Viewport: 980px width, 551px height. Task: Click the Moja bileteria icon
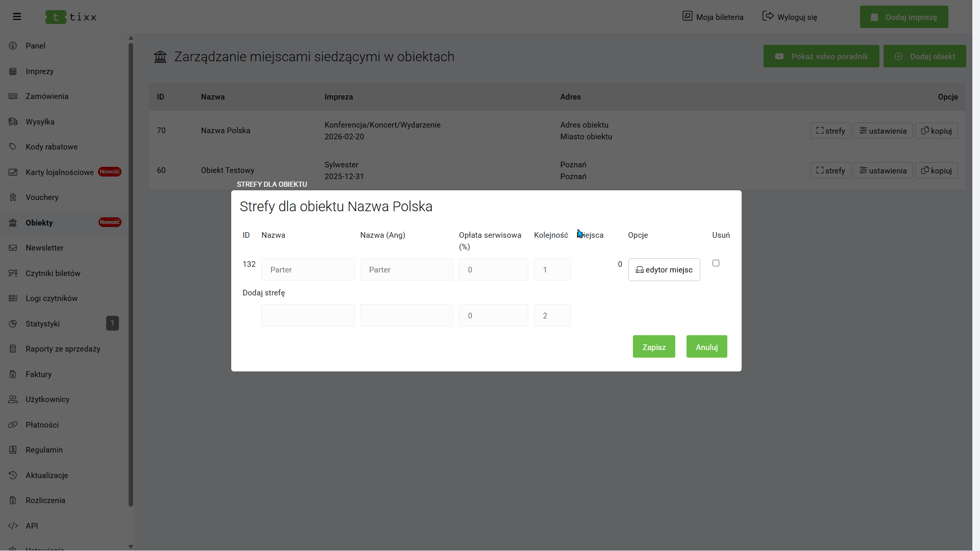(x=687, y=16)
